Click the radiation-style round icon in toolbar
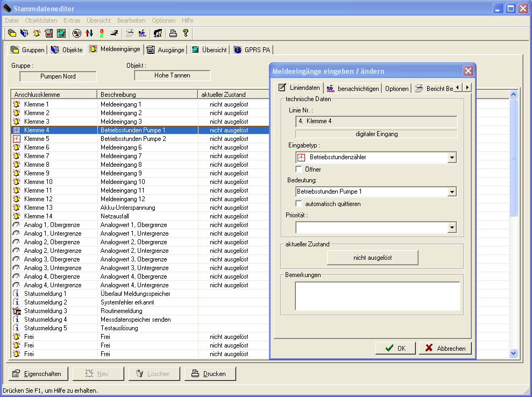Image resolution: width=532 pixels, height=397 pixels. coord(77,33)
